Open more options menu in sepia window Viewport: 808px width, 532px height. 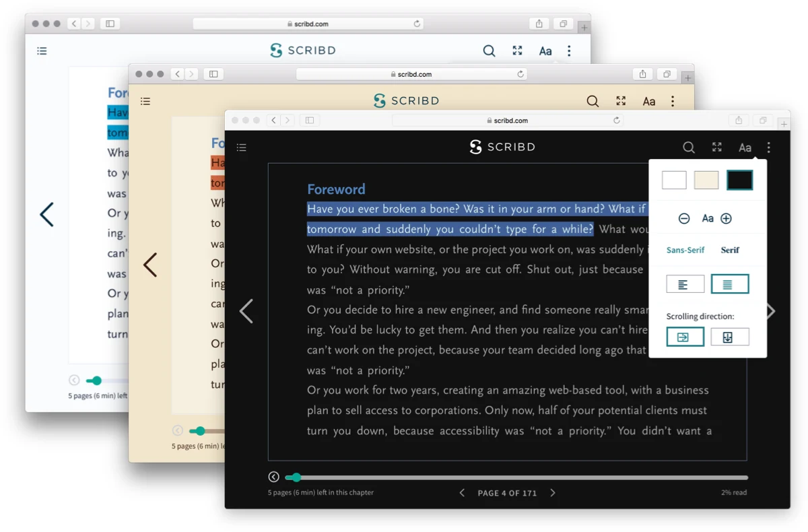[672, 101]
